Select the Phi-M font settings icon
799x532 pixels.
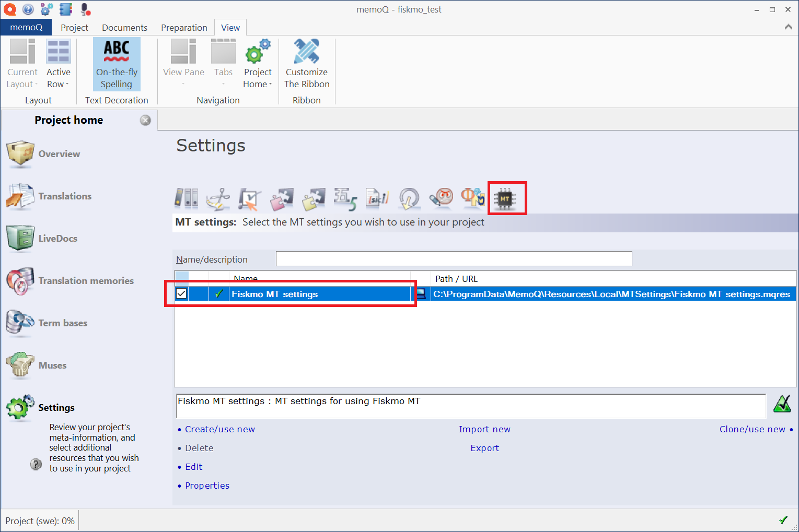[473, 198]
